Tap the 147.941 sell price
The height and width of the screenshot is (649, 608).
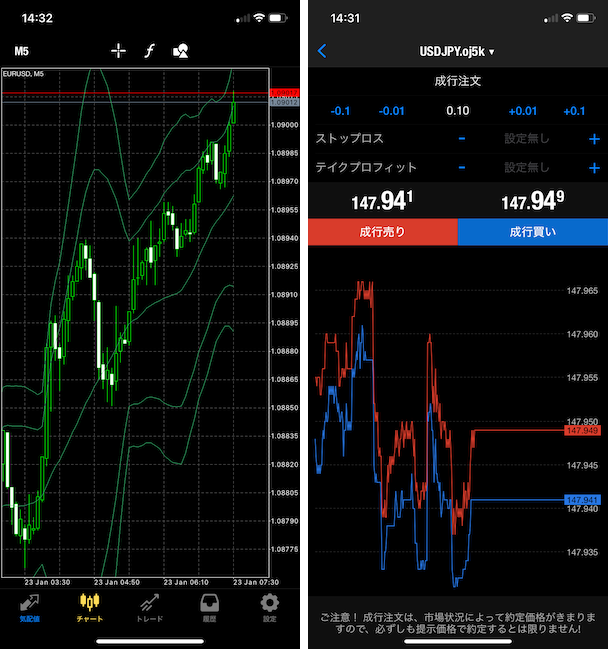[382, 201]
